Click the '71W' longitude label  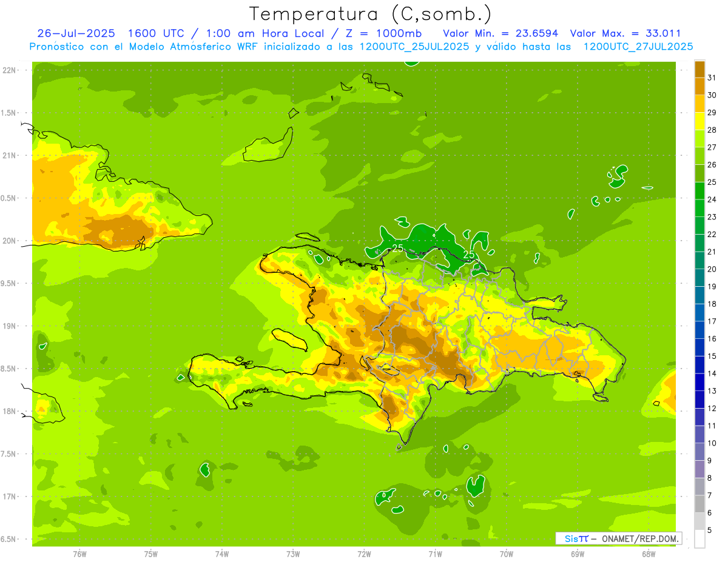point(435,554)
